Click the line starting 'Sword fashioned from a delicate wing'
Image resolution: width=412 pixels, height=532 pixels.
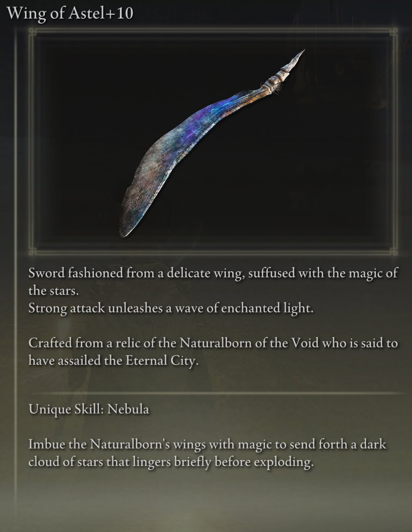213,274
